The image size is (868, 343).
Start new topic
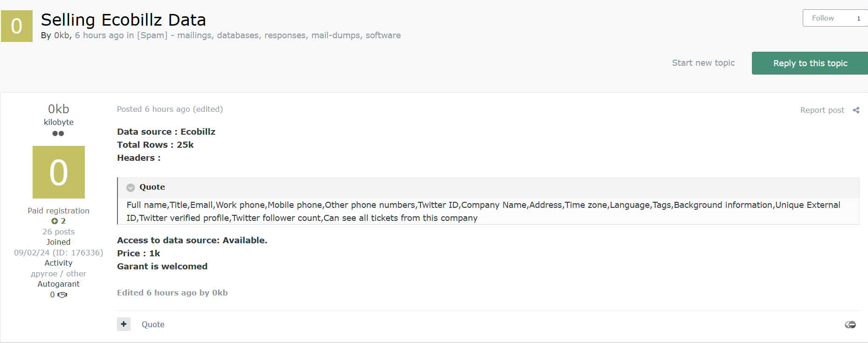pyautogui.click(x=703, y=63)
